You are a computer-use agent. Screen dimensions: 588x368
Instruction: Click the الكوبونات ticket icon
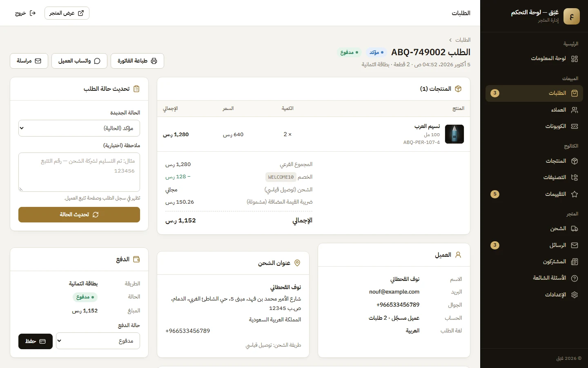pos(575,126)
